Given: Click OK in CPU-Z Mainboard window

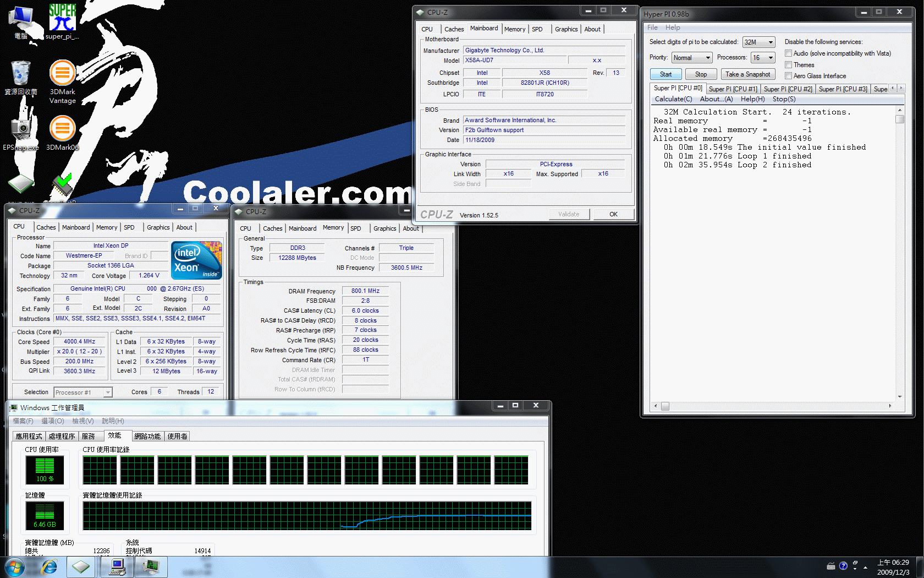Looking at the screenshot, I should click(x=613, y=214).
